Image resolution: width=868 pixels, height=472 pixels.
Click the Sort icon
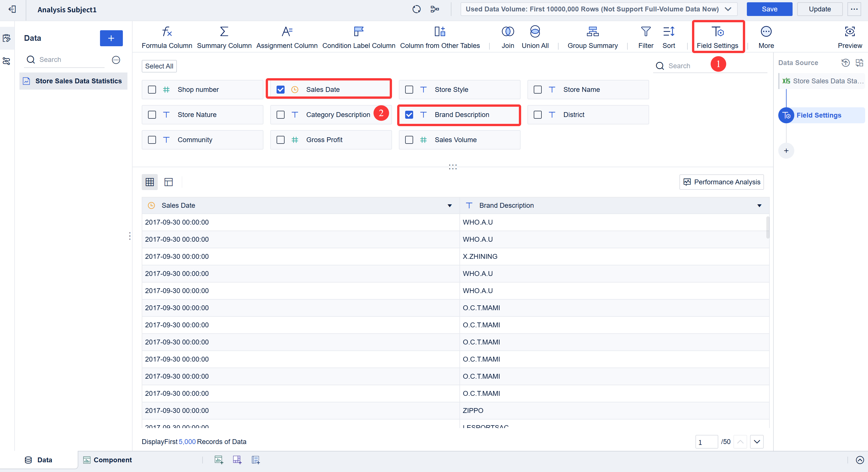coord(669,32)
